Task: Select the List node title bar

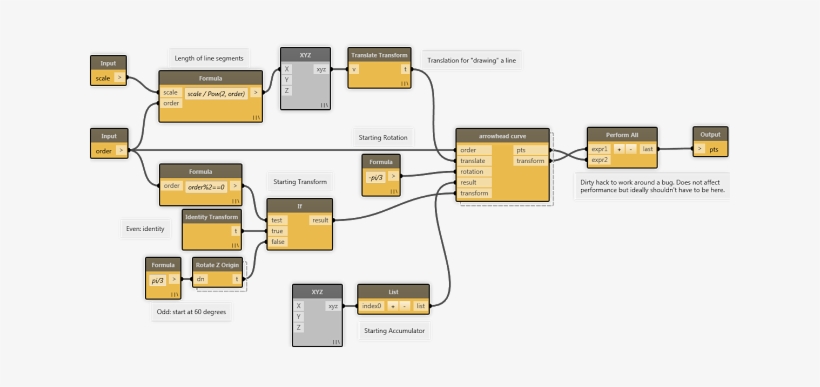Action: coord(393,292)
